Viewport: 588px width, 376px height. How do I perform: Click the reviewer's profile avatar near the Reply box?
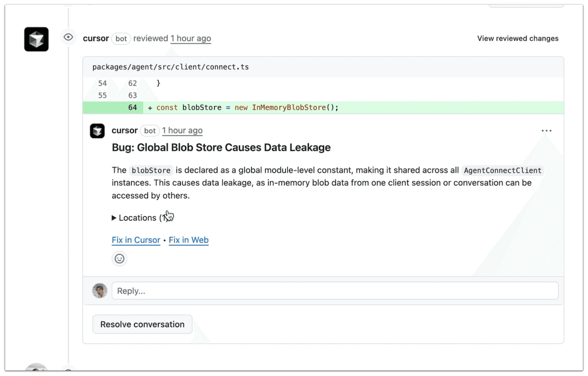(x=100, y=291)
